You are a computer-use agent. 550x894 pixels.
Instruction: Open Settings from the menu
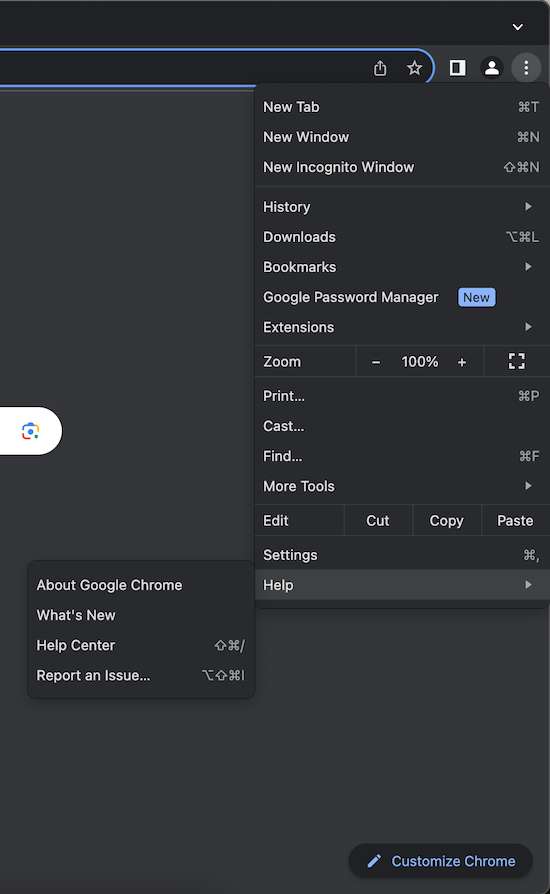[402, 555]
